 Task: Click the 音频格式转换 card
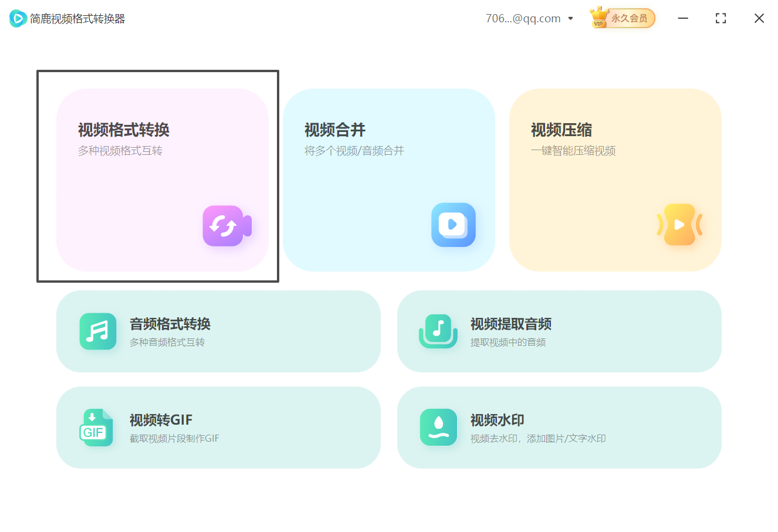click(218, 331)
